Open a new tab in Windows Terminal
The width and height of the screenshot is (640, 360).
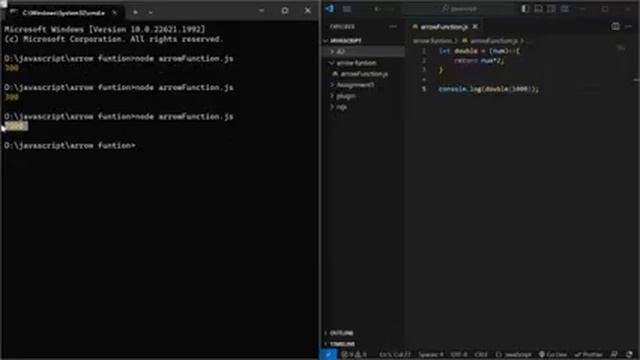point(135,12)
